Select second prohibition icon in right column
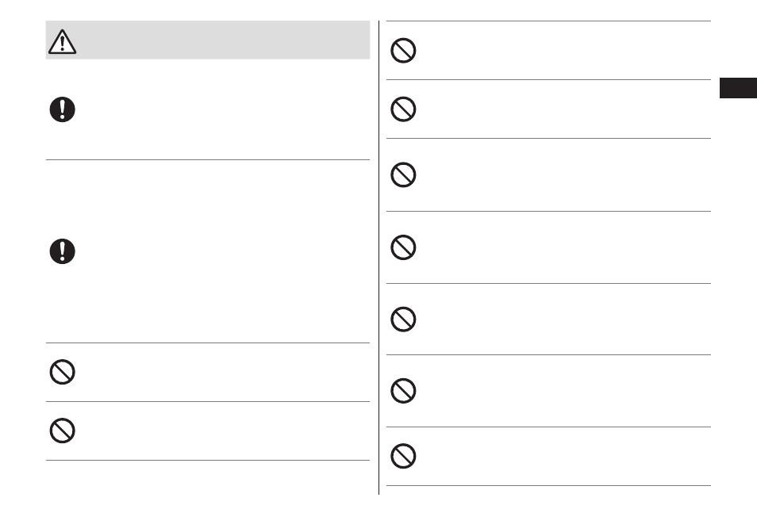This screenshot has height=532, width=757. 403,109
